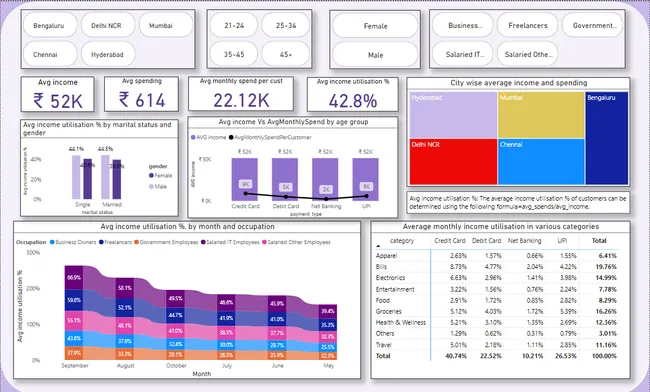Select the Debit Card bar
The height and width of the screenshot is (392, 650).
point(285,179)
